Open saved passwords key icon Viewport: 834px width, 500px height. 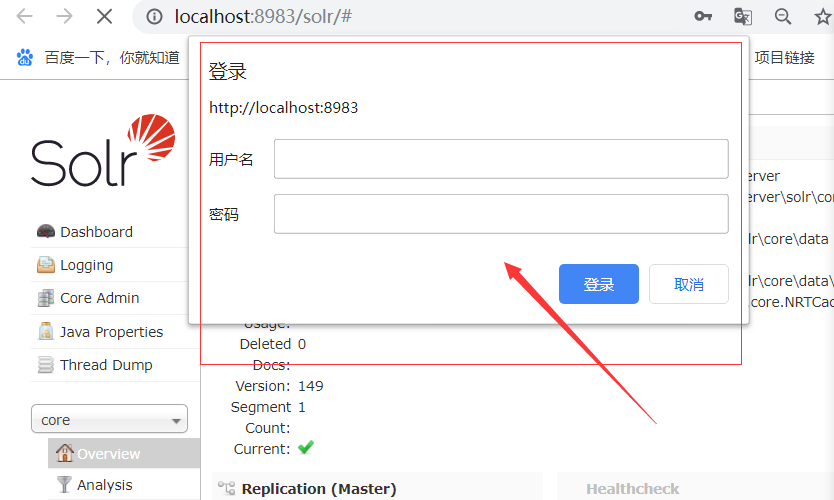[703, 16]
